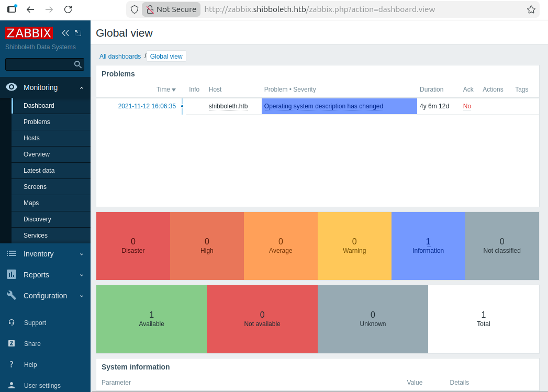548x392 pixels.
Task: Click the High severity tile
Action: 207,246
